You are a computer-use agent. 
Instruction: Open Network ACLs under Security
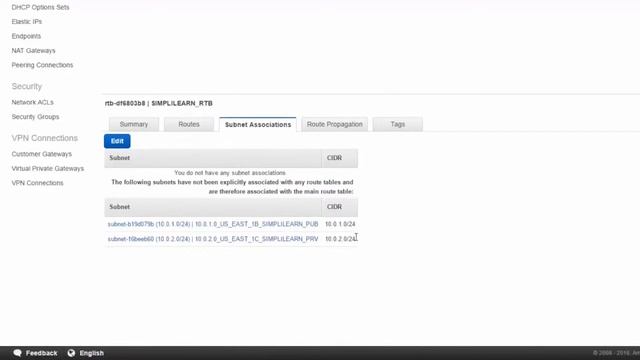tap(33, 102)
